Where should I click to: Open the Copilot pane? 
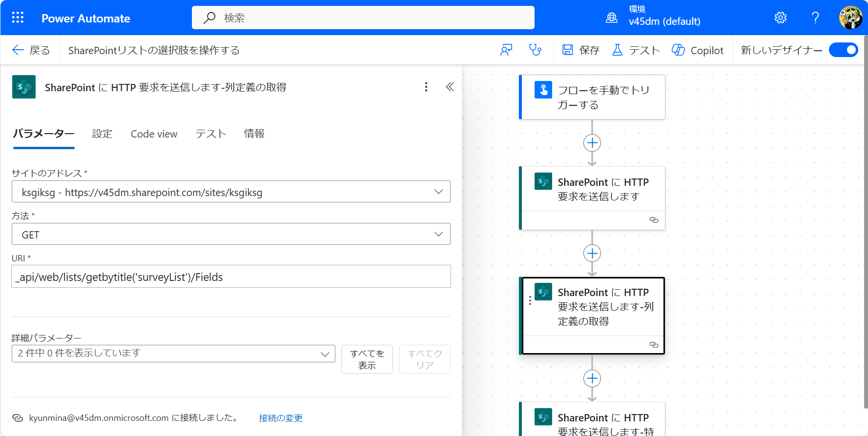(x=698, y=50)
